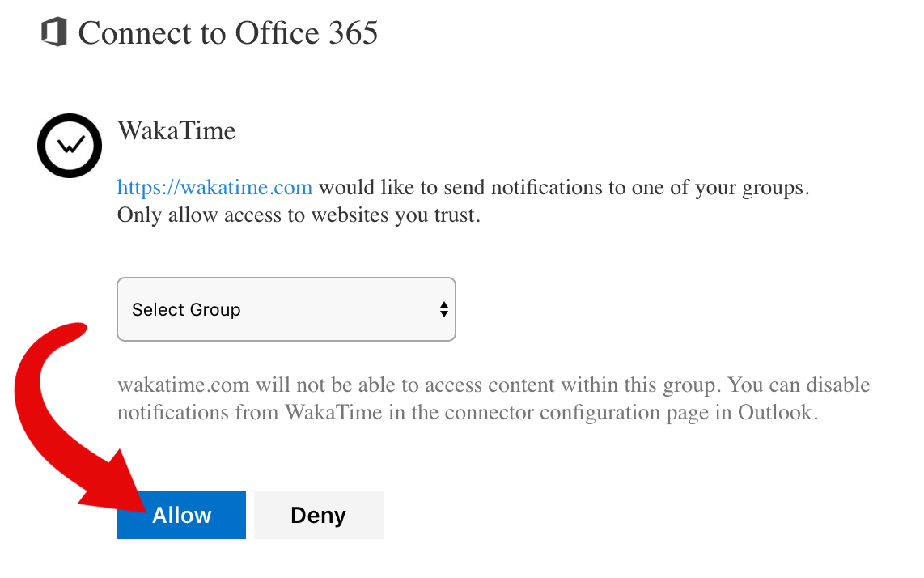
Task: Allow WakaTime to send notifications
Action: [x=181, y=515]
